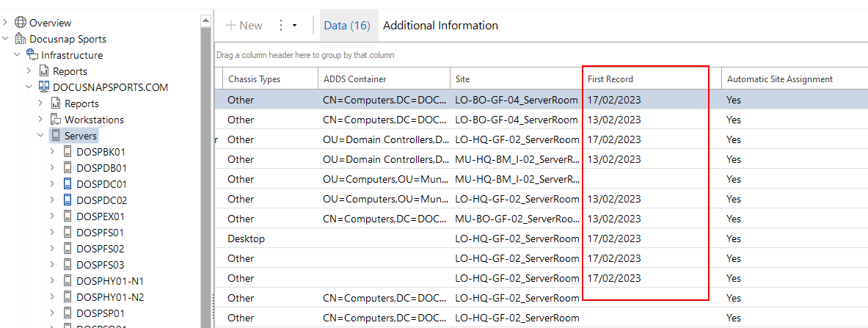Expand the DOSPEX01 server node
The height and width of the screenshot is (328, 868).
[x=52, y=216]
